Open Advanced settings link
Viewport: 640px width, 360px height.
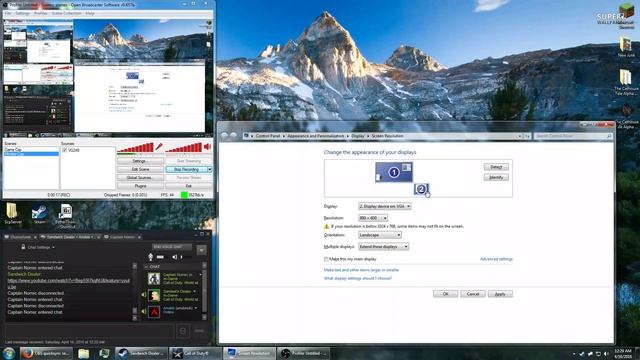point(496,259)
